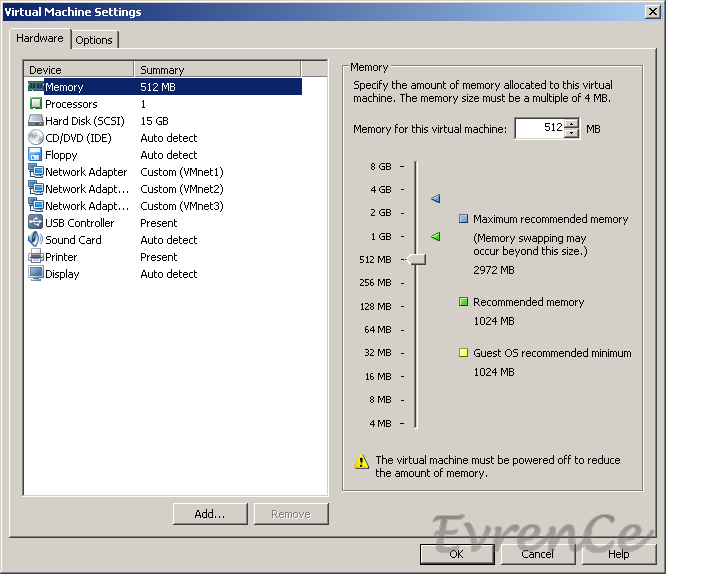Open the Hardware tab

pyautogui.click(x=40, y=39)
